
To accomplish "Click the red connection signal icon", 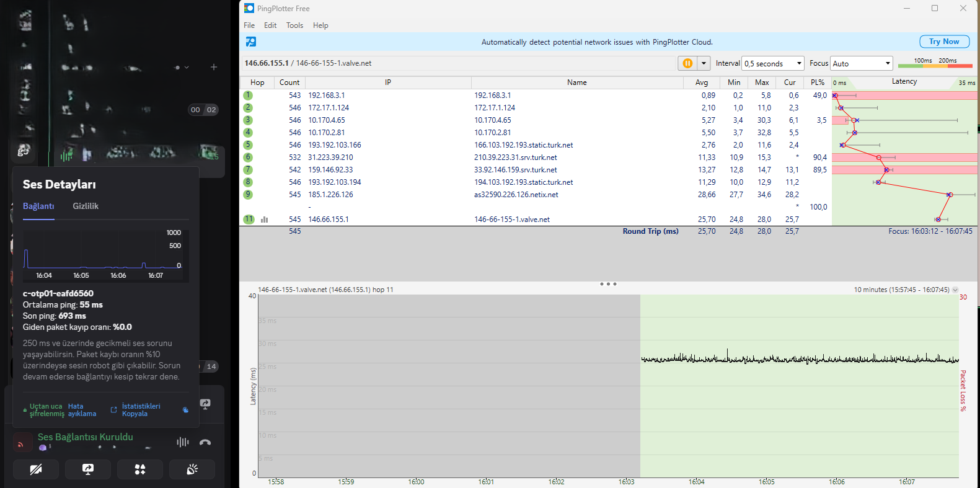I will coord(22,443).
